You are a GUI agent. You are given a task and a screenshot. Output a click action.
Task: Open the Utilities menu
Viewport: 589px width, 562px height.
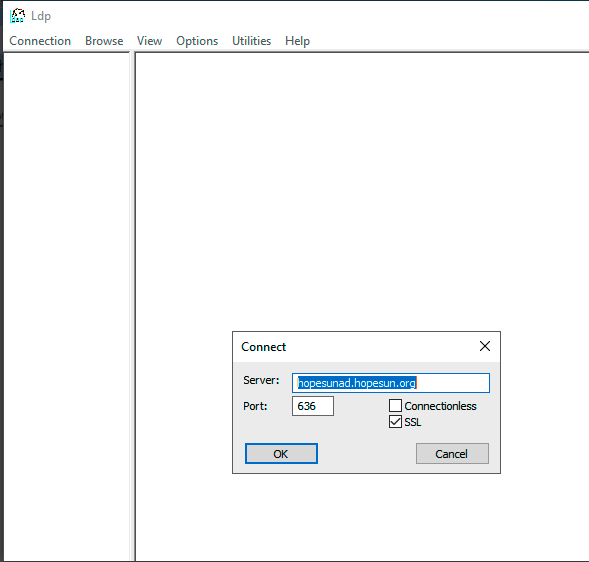(x=252, y=41)
